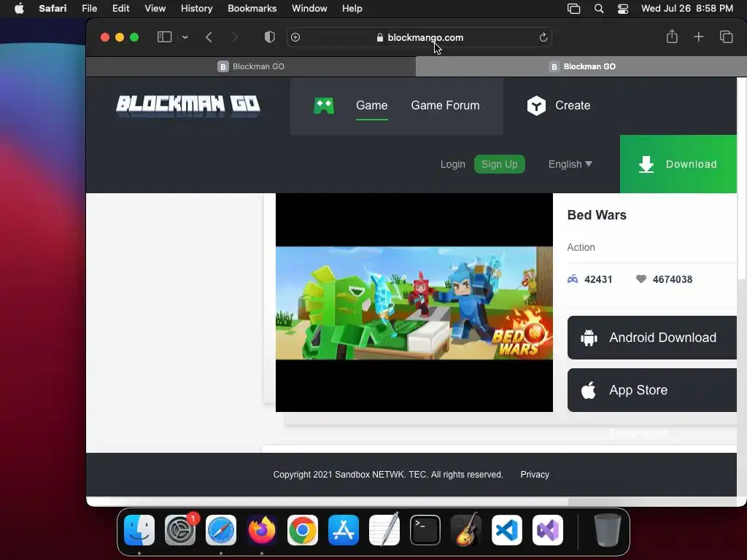Click the white download arrow icon

pyautogui.click(x=646, y=164)
